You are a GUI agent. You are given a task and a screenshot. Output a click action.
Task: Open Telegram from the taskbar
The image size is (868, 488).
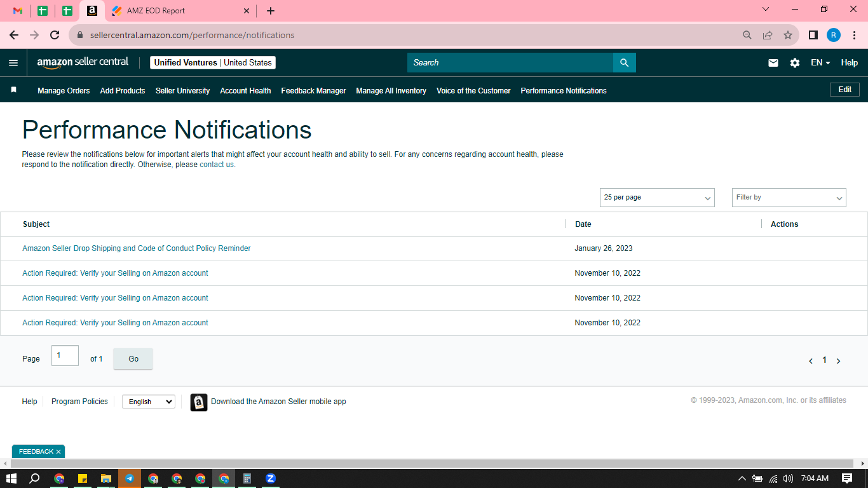[x=130, y=478]
